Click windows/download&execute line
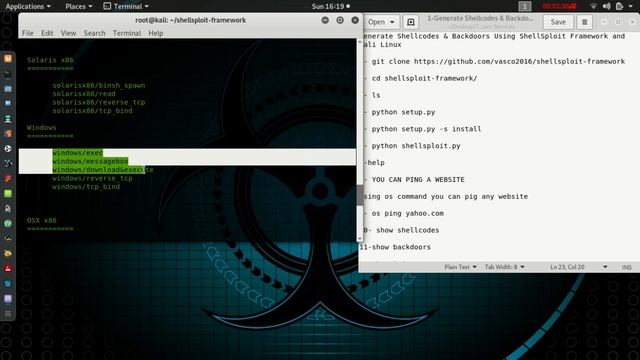 pos(103,169)
